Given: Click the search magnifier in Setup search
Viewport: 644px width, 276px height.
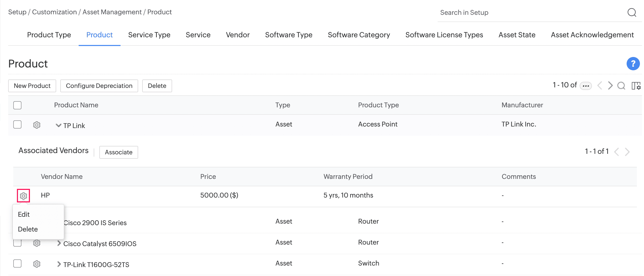Looking at the screenshot, I should 632,12.
